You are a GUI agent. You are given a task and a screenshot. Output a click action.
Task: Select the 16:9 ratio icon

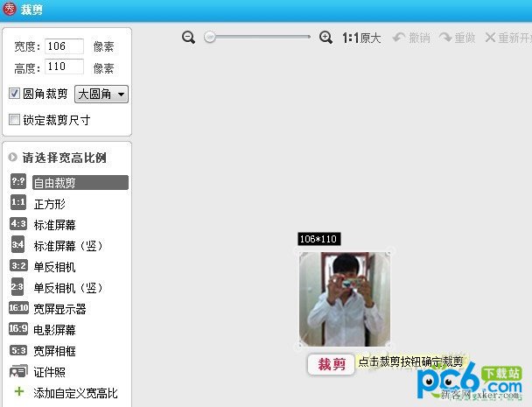tap(18, 328)
